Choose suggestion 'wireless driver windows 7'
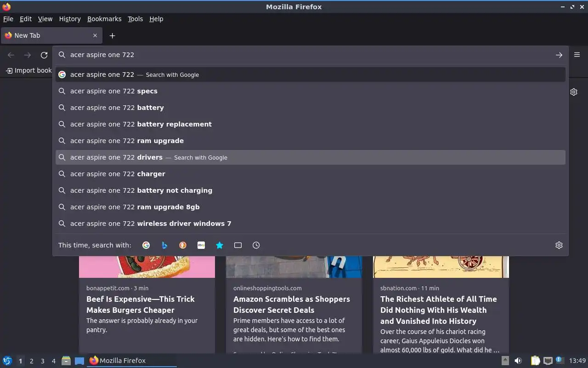 click(x=311, y=224)
